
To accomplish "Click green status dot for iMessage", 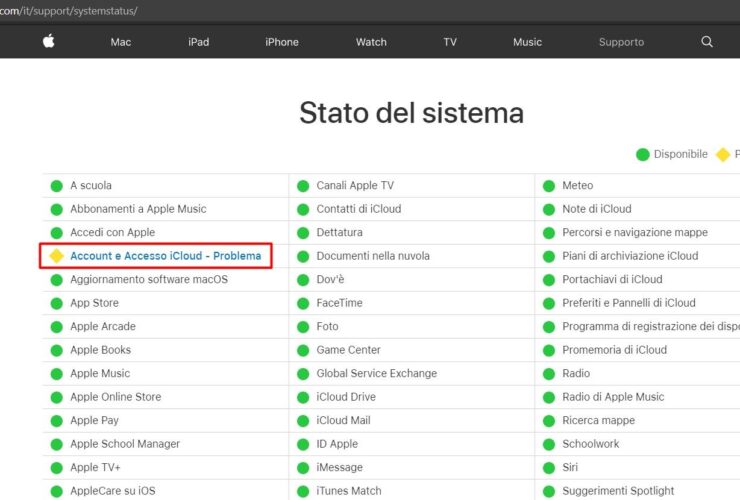I will (x=303, y=468).
